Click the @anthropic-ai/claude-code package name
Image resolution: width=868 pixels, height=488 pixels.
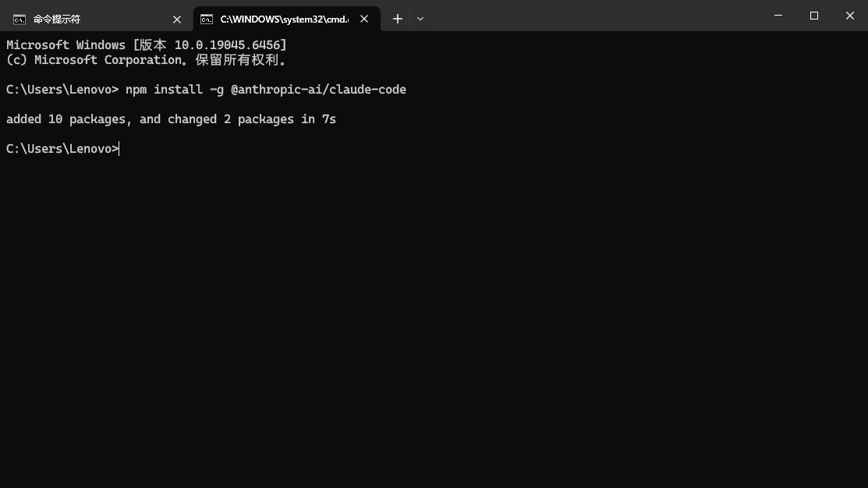coord(318,90)
